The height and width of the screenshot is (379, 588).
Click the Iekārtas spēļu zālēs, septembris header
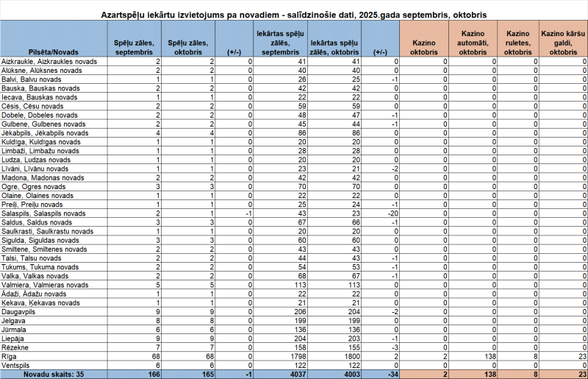pos(282,43)
